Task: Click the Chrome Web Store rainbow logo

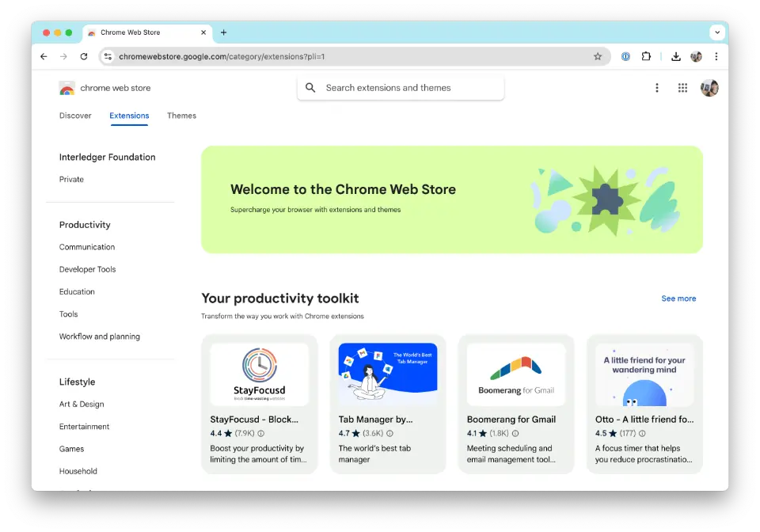Action: [x=66, y=88]
